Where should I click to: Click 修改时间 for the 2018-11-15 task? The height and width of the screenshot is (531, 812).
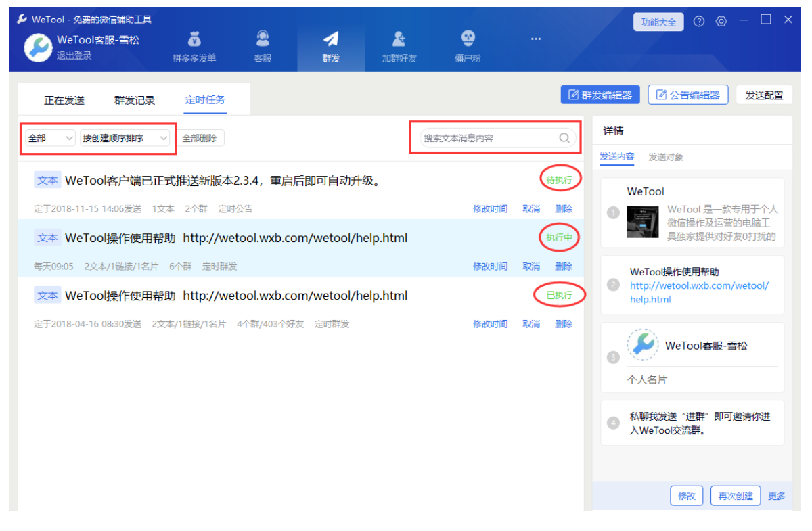490,209
